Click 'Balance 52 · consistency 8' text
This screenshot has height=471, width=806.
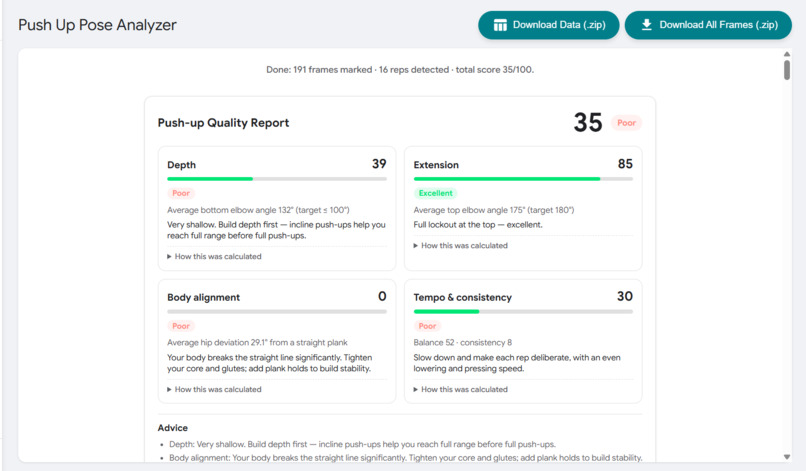463,342
